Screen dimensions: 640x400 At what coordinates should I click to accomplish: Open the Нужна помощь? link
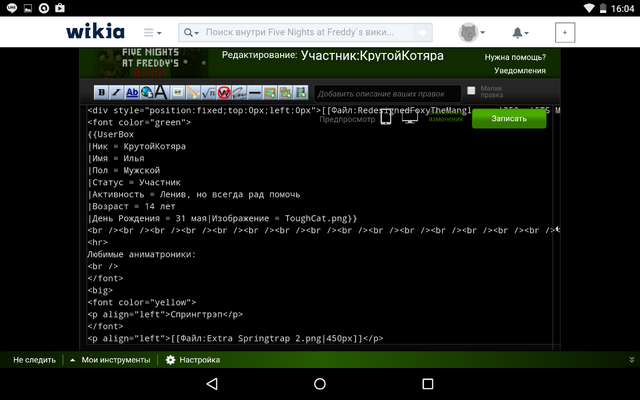click(x=515, y=57)
